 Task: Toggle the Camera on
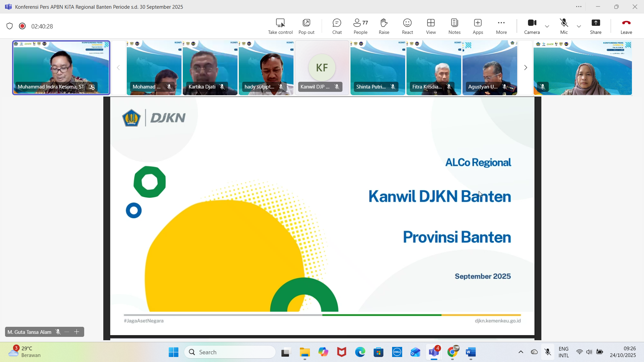point(532,26)
